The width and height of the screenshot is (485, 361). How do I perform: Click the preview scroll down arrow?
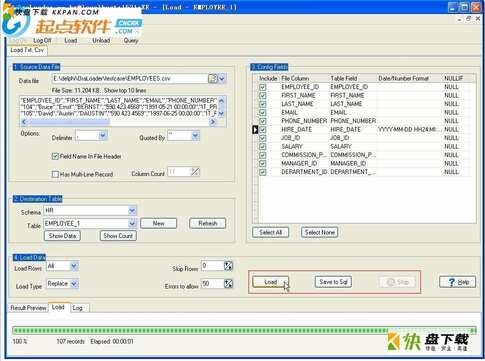point(222,114)
